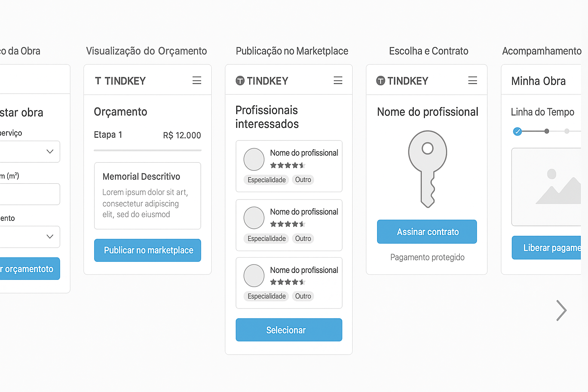Click first professional's avatar circle
Image resolution: width=588 pixels, height=392 pixels.
click(254, 159)
